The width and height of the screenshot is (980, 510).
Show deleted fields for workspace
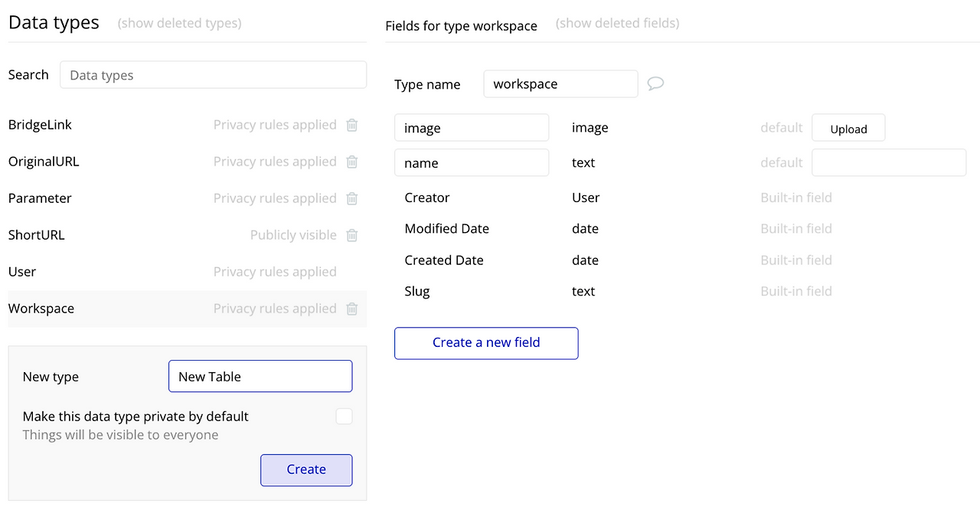tap(617, 23)
